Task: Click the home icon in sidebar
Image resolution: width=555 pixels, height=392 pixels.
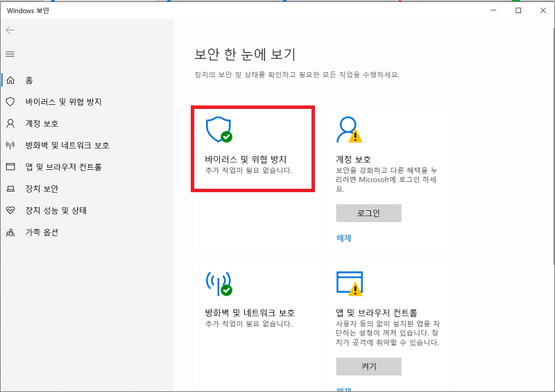Action: pyautogui.click(x=10, y=80)
